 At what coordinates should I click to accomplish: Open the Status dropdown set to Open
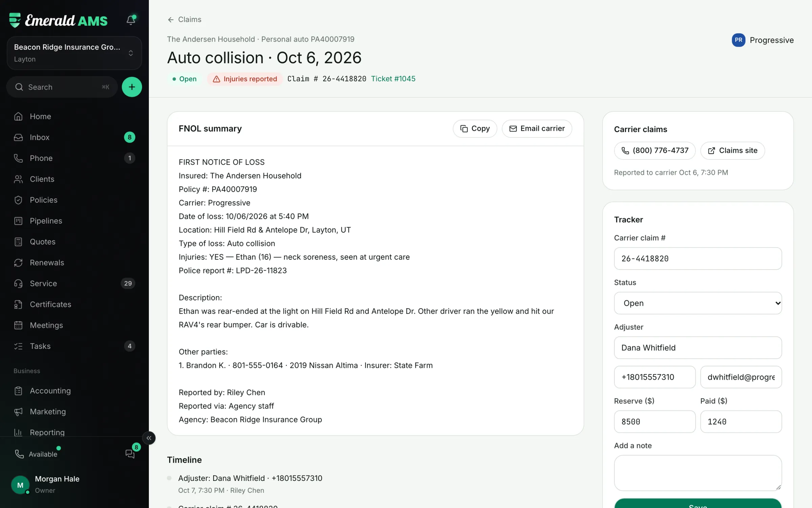[x=698, y=303]
